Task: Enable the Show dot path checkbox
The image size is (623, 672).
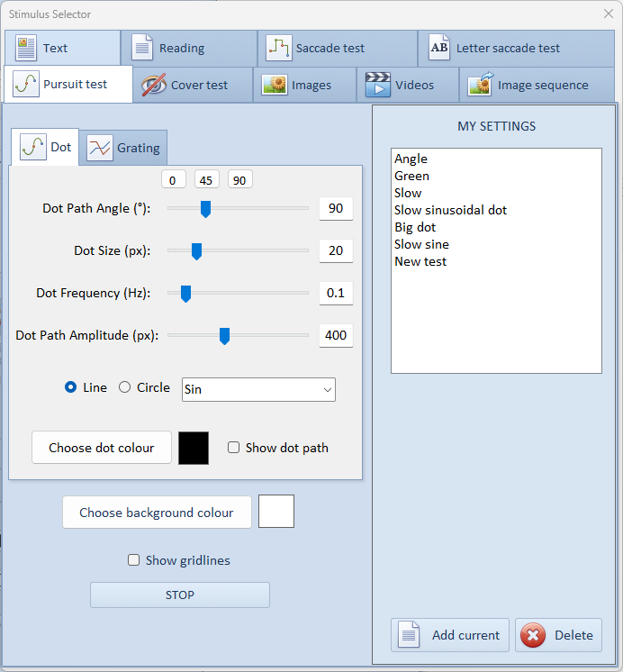Action: pyautogui.click(x=234, y=448)
